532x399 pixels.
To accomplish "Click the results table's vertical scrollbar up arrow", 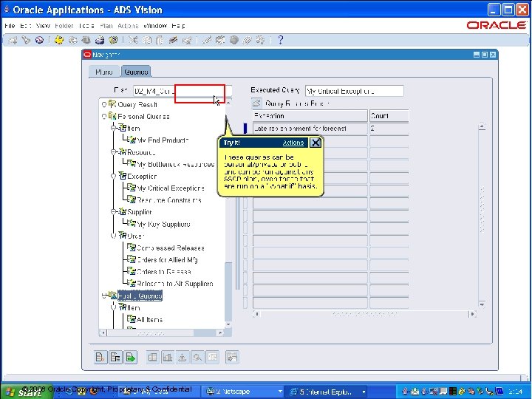I will pos(482,126).
